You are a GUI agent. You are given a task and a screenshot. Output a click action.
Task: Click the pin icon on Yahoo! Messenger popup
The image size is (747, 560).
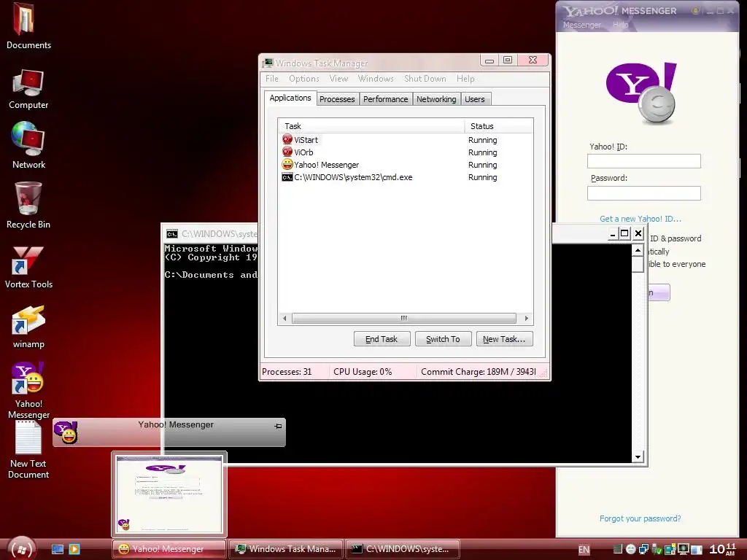pyautogui.click(x=278, y=426)
